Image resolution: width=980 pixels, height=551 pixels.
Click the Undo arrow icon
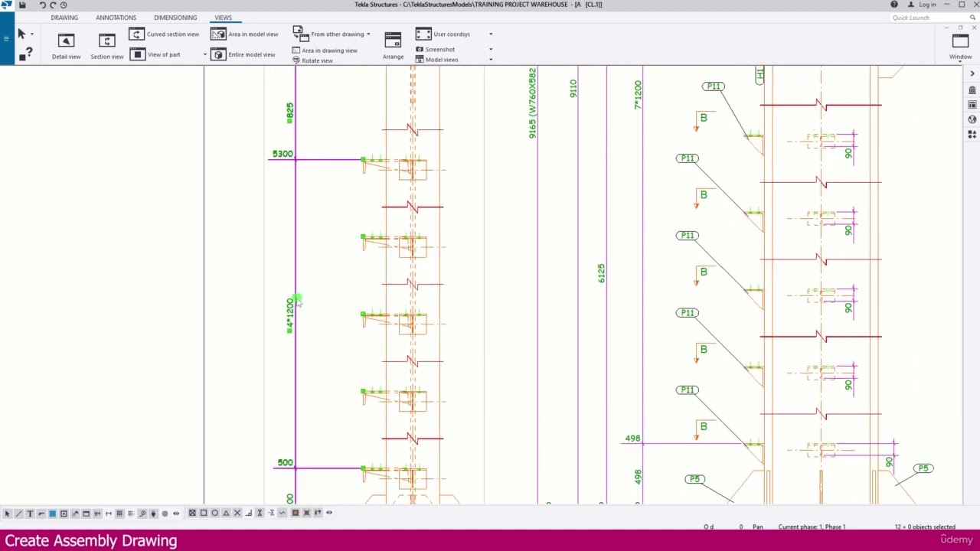tap(43, 5)
